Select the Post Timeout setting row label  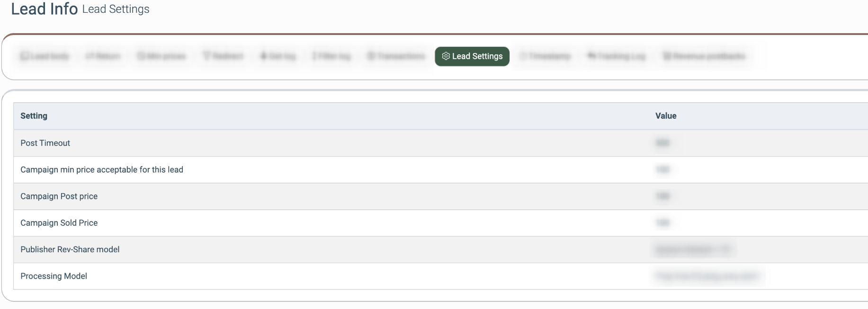45,143
